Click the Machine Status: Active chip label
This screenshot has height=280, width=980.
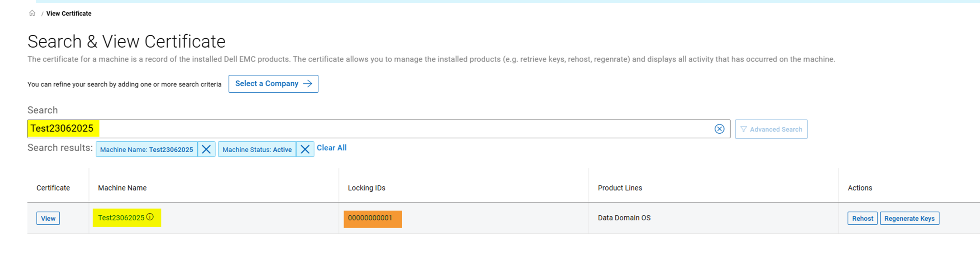257,150
